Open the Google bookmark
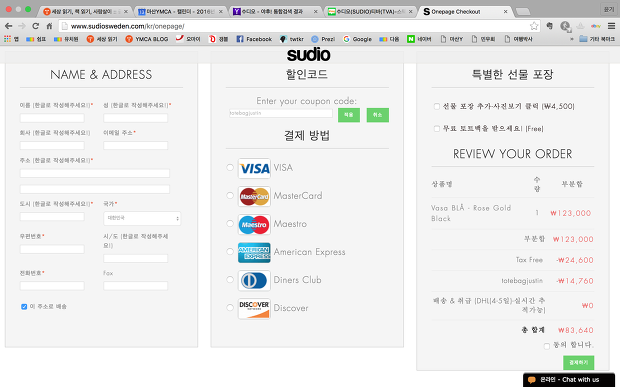Image resolution: width=620 pixels, height=387 pixels. [x=357, y=39]
